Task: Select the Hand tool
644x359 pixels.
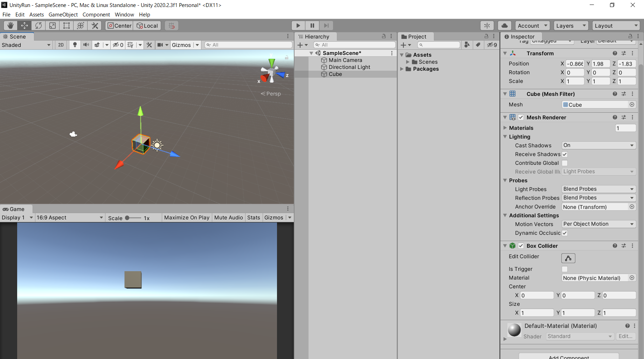Action: pos(11,26)
